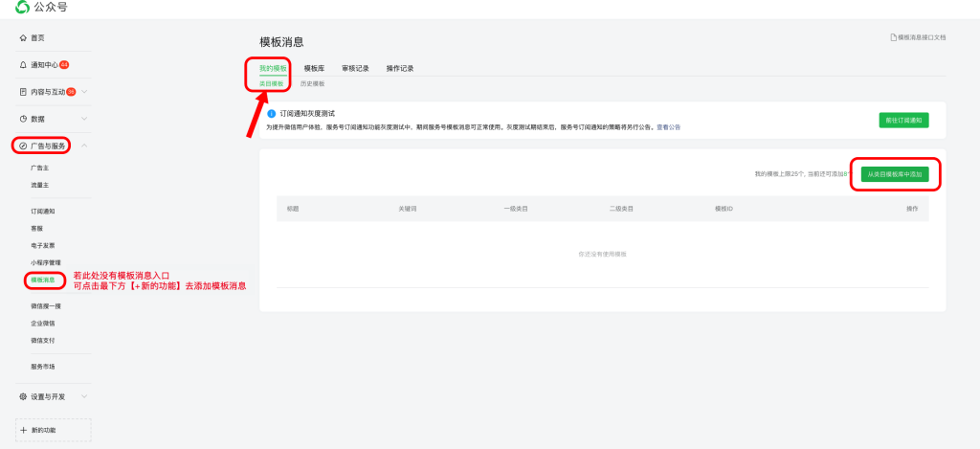Expand the 设置与开发 chevron
980x449 pixels.
coord(84,395)
